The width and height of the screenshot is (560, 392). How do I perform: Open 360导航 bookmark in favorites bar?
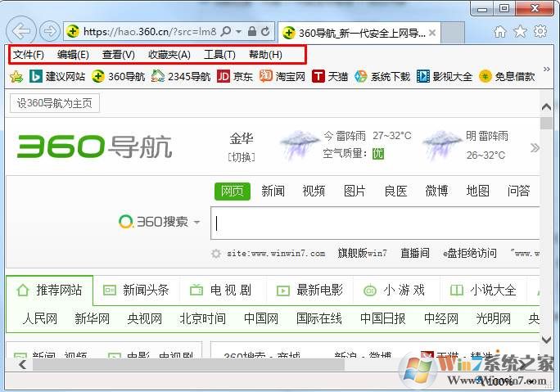coord(118,76)
